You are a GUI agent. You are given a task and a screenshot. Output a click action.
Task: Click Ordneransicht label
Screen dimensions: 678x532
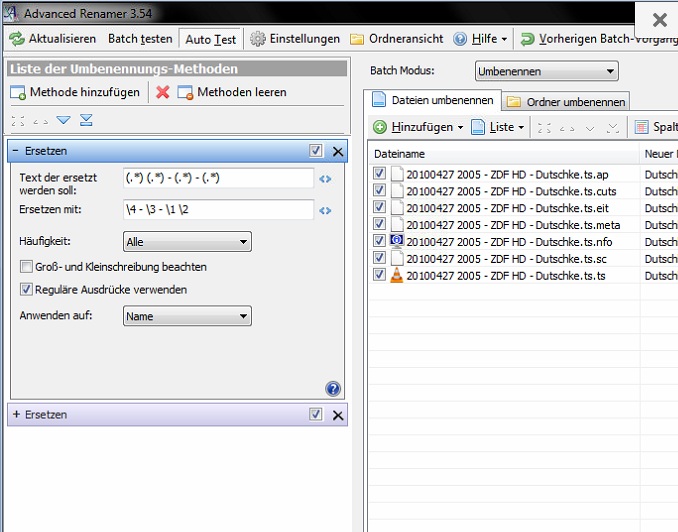tap(406, 39)
